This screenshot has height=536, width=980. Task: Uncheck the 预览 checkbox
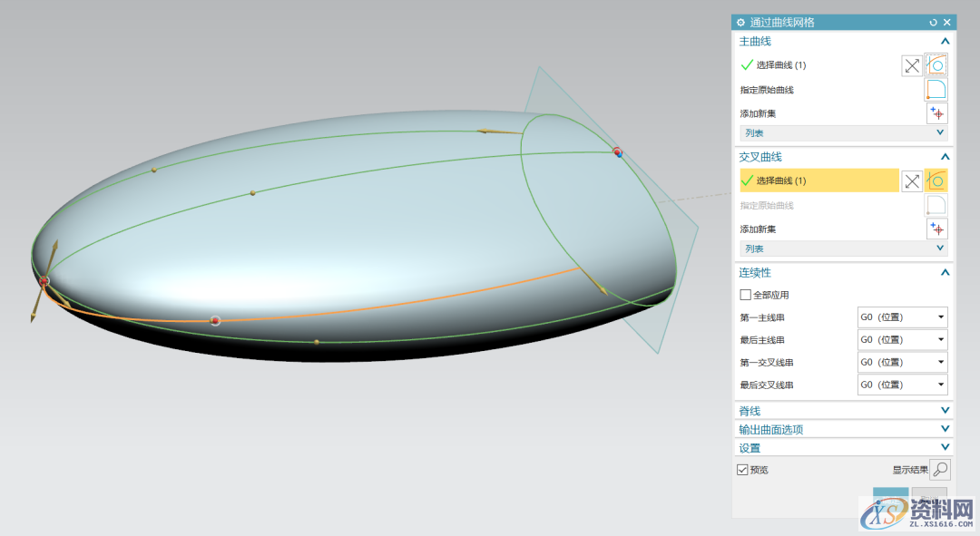[x=743, y=470]
